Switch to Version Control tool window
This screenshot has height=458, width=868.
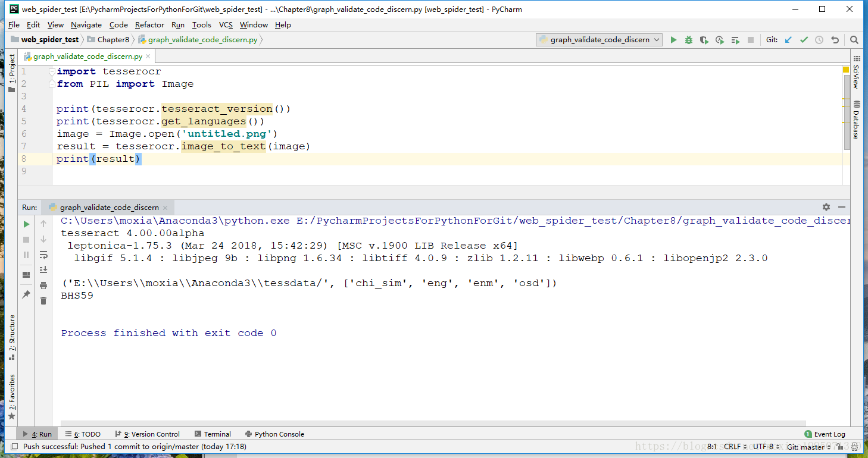click(147, 434)
